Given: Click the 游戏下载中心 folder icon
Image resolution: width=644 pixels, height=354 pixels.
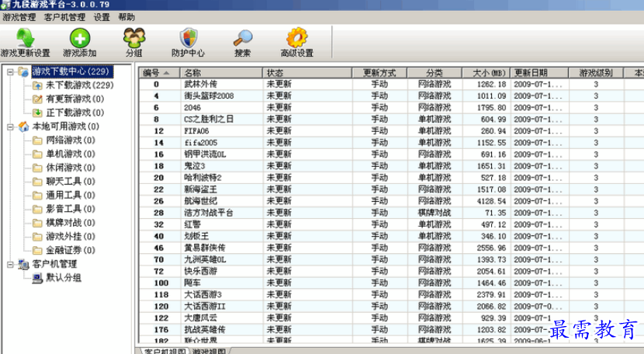Looking at the screenshot, I should 23,71.
